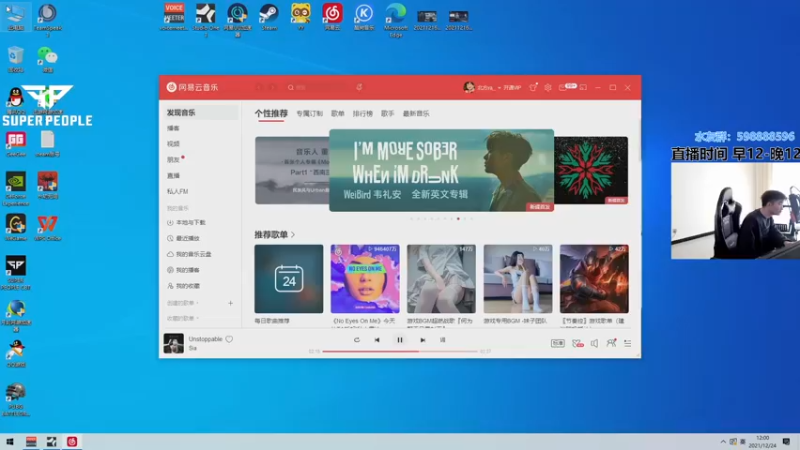Select the active red carousel dot

coord(458,219)
